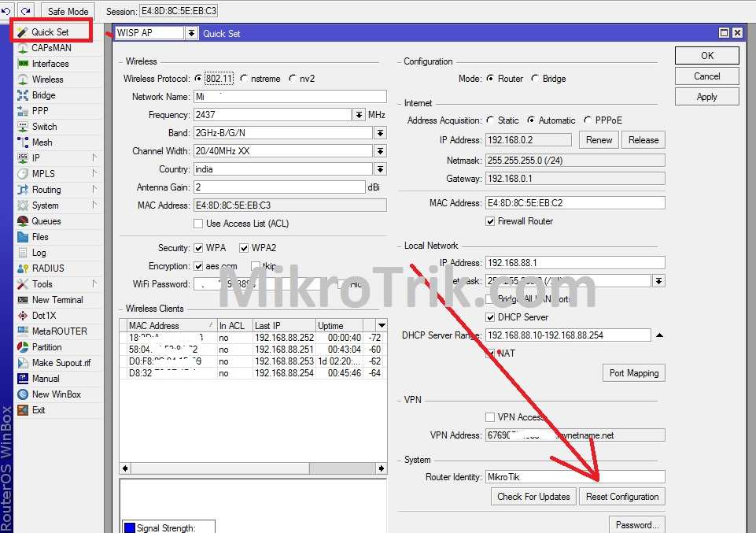This screenshot has width=756, height=533.
Task: Open the Partition icon
Action: pyautogui.click(x=23, y=347)
